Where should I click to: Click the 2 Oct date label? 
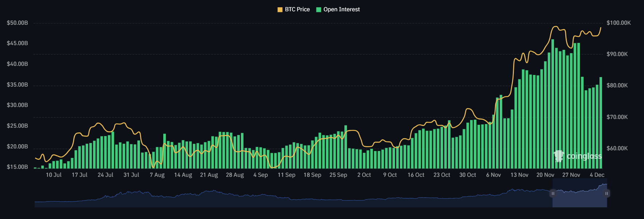pos(364,175)
